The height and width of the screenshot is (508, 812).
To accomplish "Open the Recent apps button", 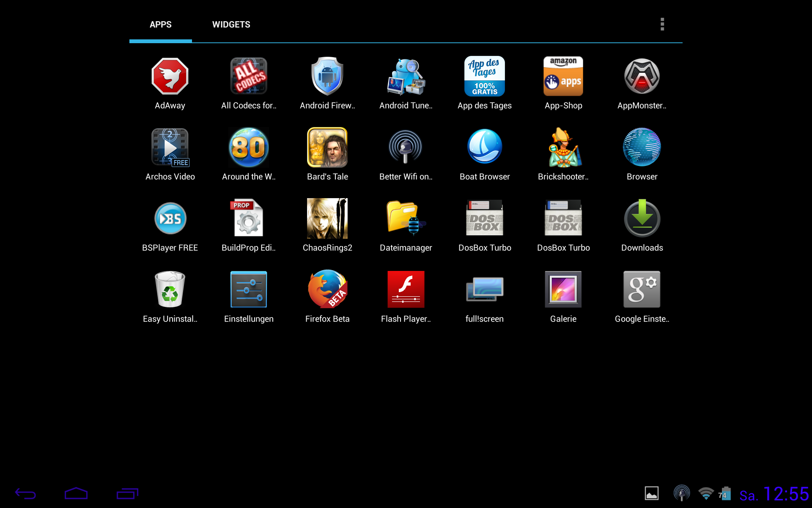I will click(127, 494).
